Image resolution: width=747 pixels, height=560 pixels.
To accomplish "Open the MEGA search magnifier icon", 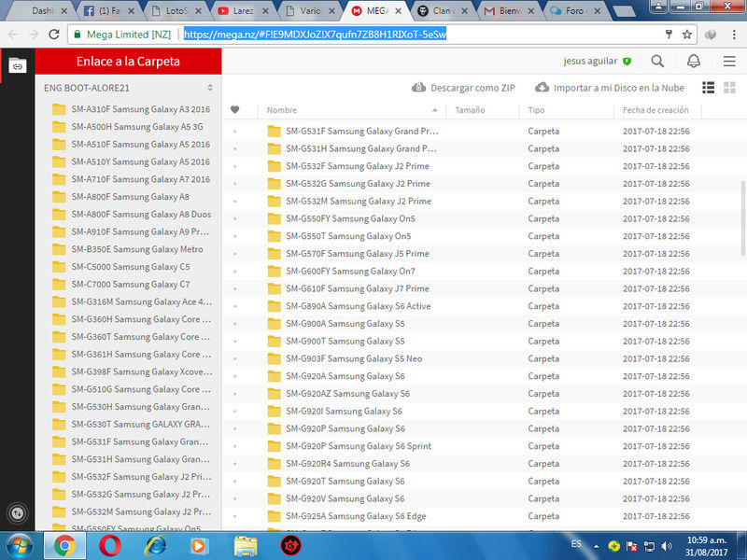I will (x=657, y=61).
